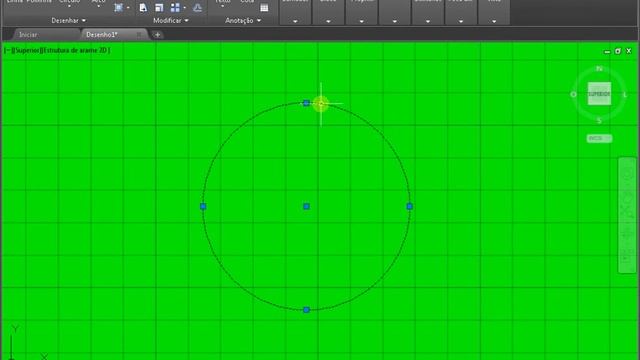Close the Desenho1* tab with its x

click(140, 35)
